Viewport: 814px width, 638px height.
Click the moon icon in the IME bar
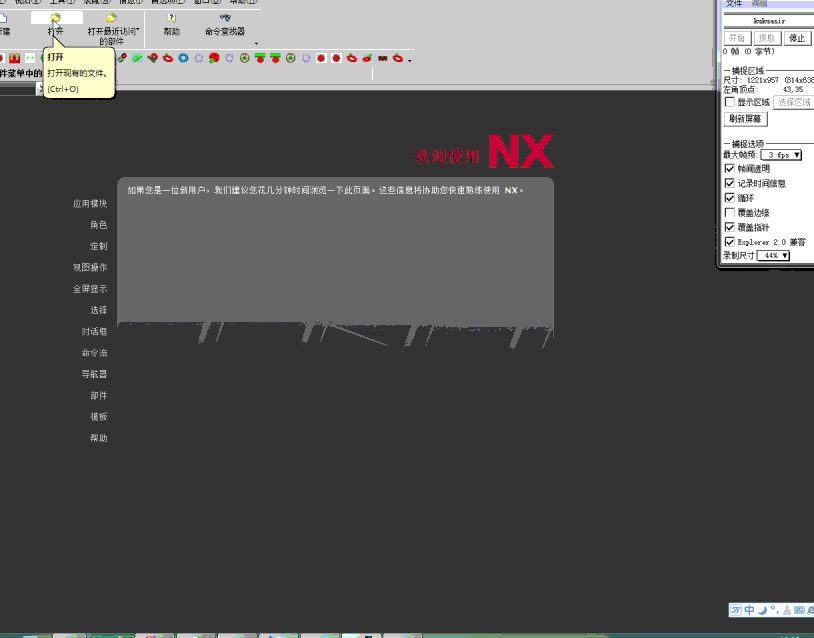762,610
